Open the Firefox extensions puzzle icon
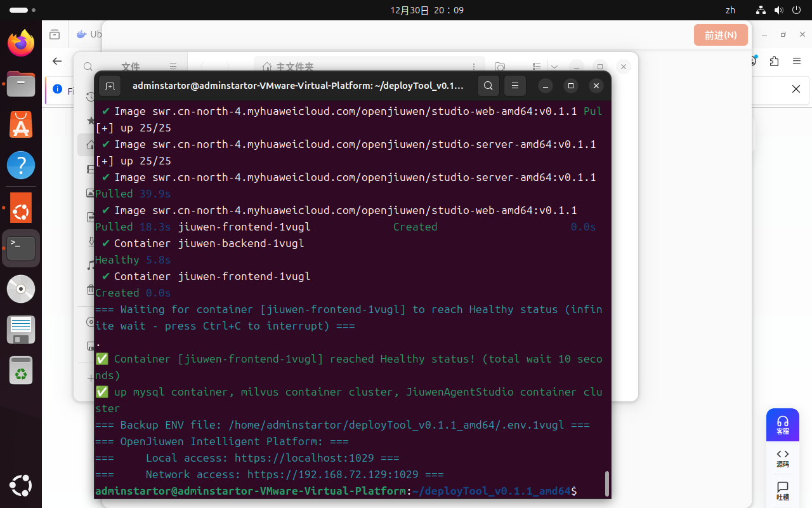 (774, 61)
